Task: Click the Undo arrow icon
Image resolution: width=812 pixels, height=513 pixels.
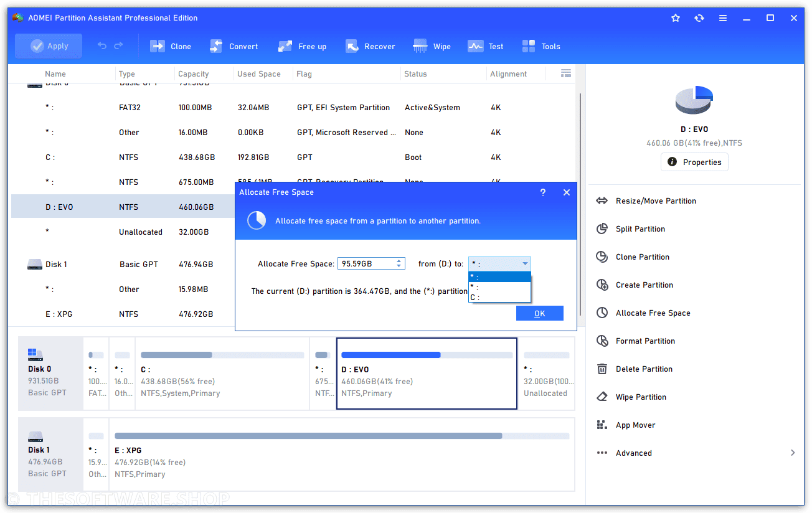Action: click(102, 46)
